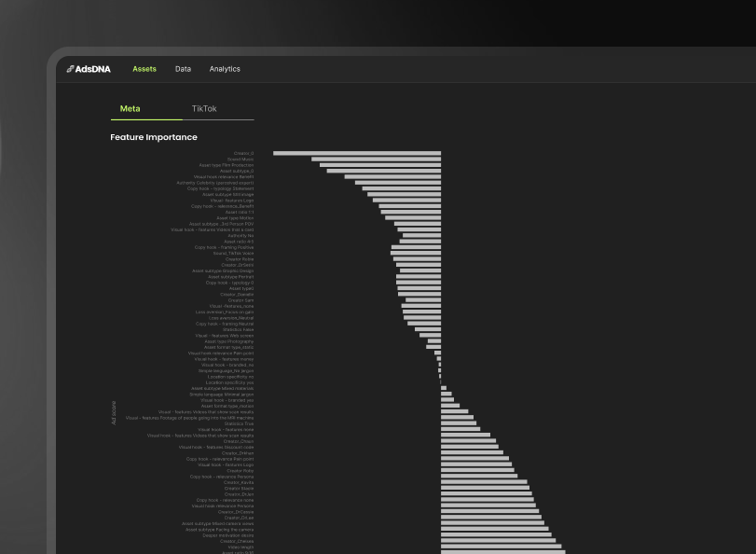Click Asset subtype 3rd Person POV label
Image resolution: width=756 pixels, height=554 pixels.
(x=221, y=224)
